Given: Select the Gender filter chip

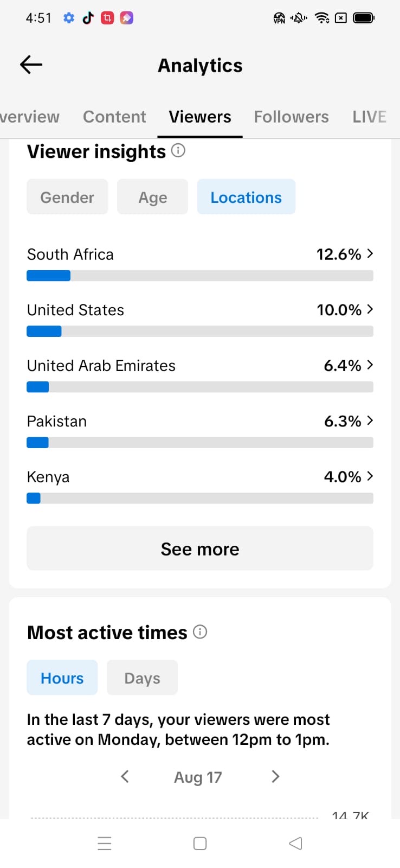Looking at the screenshot, I should point(67,197).
